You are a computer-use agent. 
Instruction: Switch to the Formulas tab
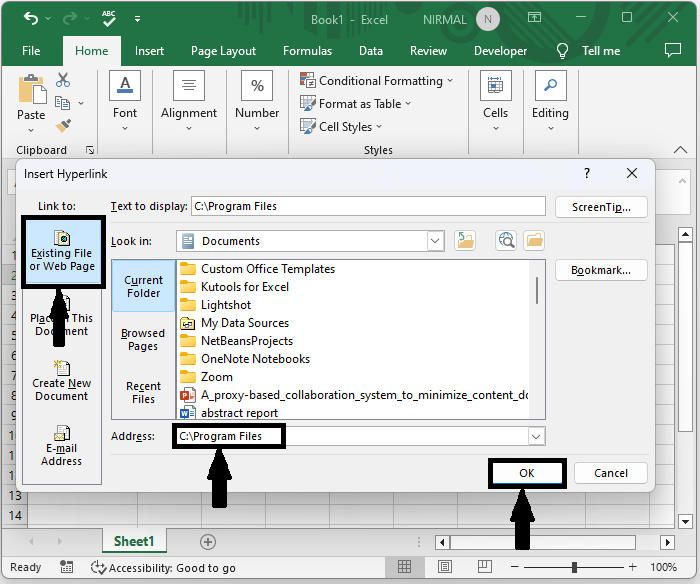[x=307, y=51]
